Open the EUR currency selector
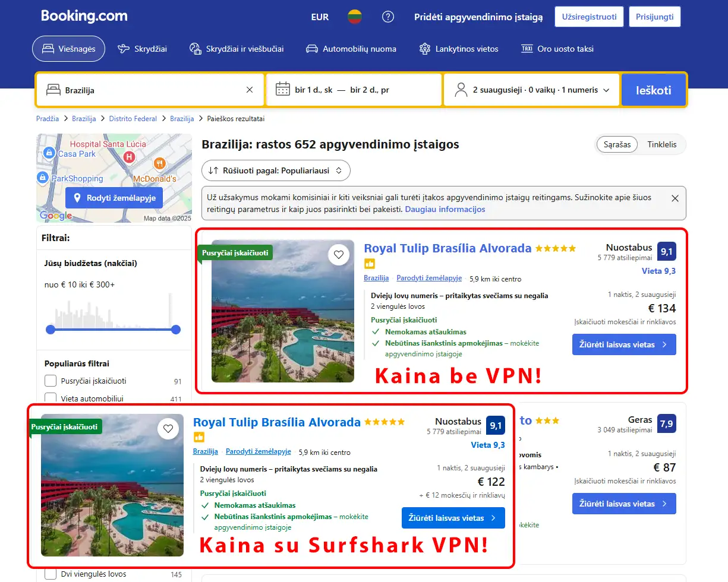Viewport: 728px width, 582px height. pyautogui.click(x=320, y=17)
